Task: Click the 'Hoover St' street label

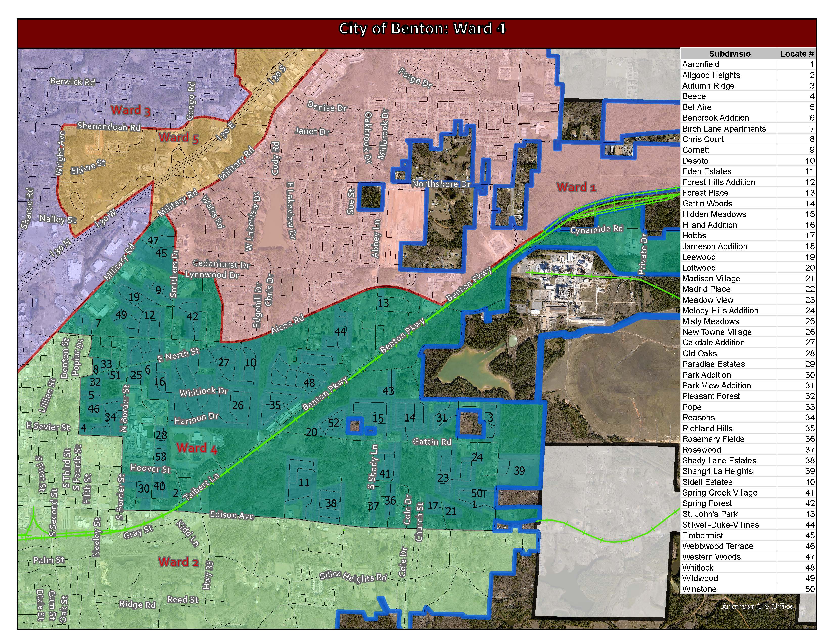Action: [x=150, y=468]
